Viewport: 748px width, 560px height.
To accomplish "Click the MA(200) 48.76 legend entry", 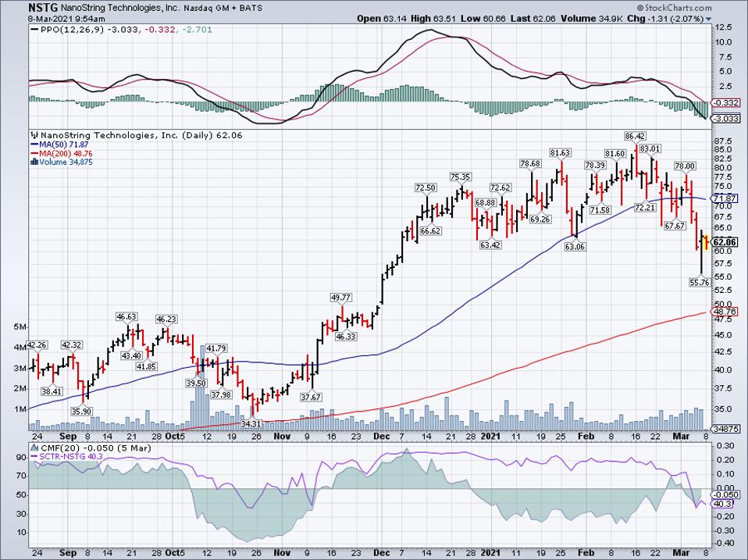I will point(66,154).
